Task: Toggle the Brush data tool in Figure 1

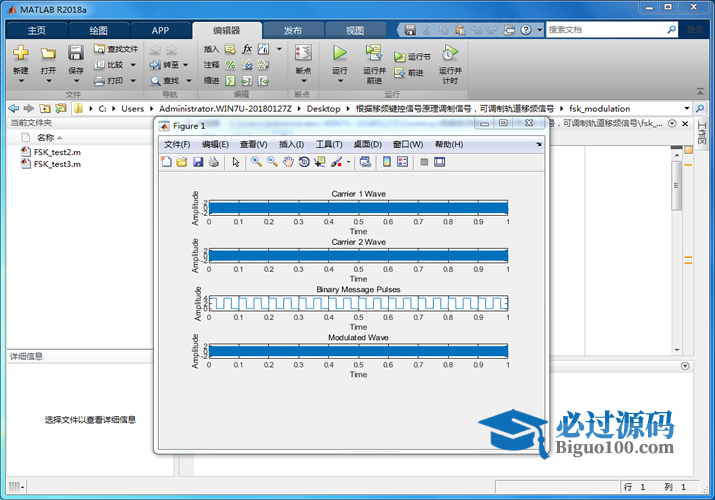Action: point(337,162)
